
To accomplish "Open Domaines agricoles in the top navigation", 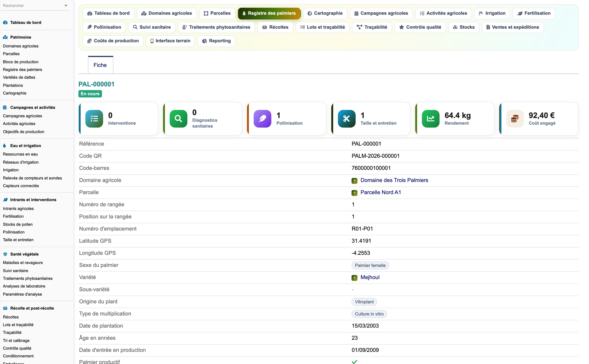I will tap(166, 13).
